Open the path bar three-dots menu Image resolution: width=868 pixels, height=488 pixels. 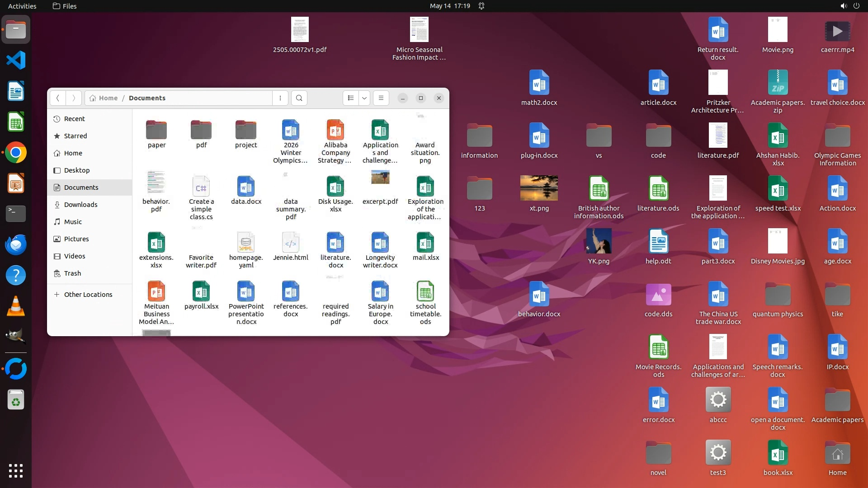[280, 98]
